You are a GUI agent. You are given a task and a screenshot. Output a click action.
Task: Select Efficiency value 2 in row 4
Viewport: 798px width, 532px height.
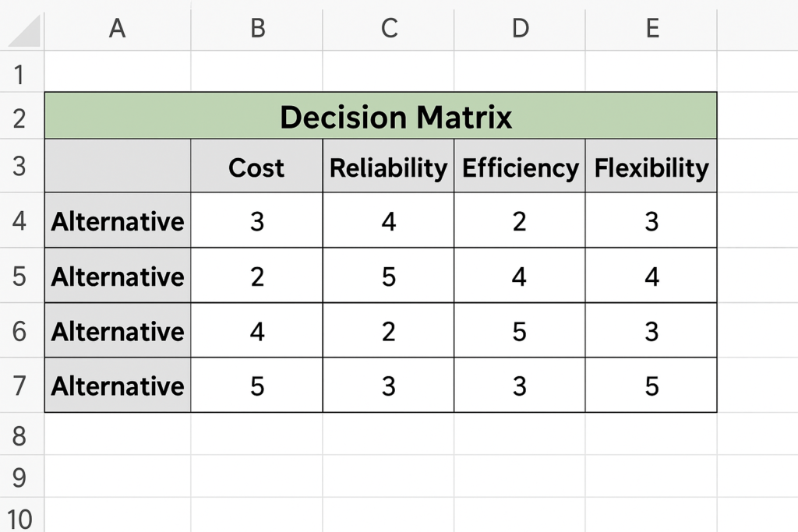520,220
